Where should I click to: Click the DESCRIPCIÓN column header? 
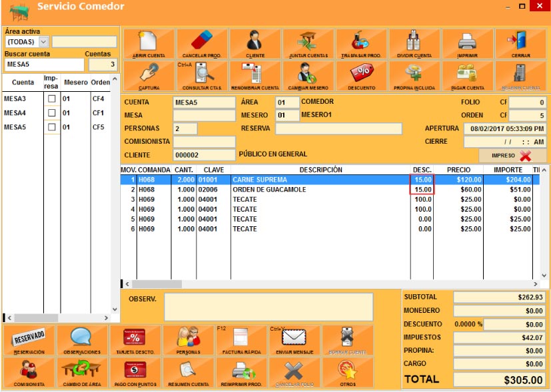320,170
